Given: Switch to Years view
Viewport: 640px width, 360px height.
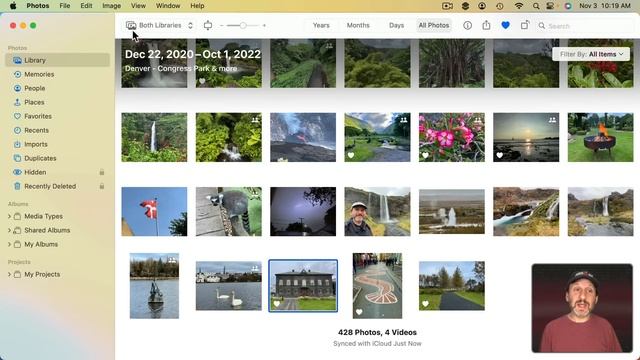Looking at the screenshot, I should (321, 25).
